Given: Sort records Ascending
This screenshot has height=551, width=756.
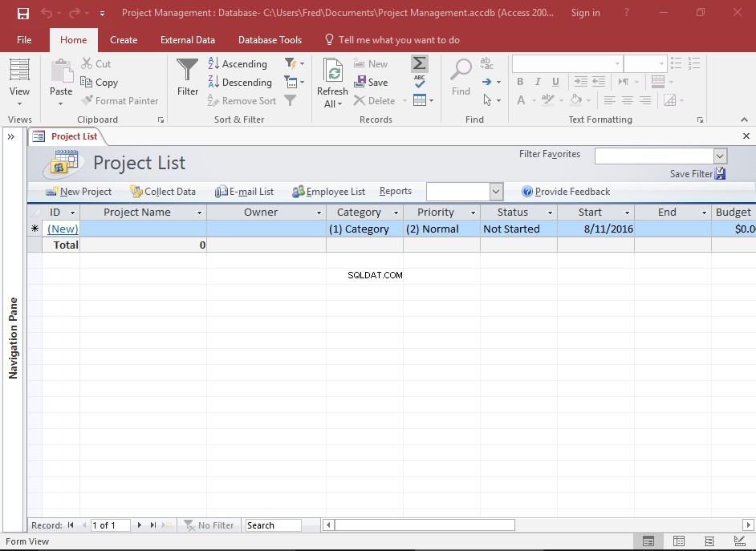Looking at the screenshot, I should (238, 63).
